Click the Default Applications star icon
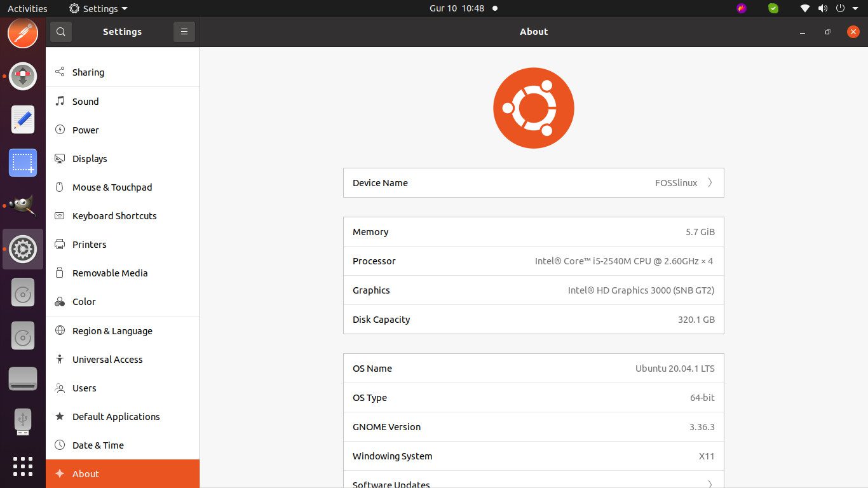Image resolution: width=868 pixels, height=488 pixels. tap(60, 416)
